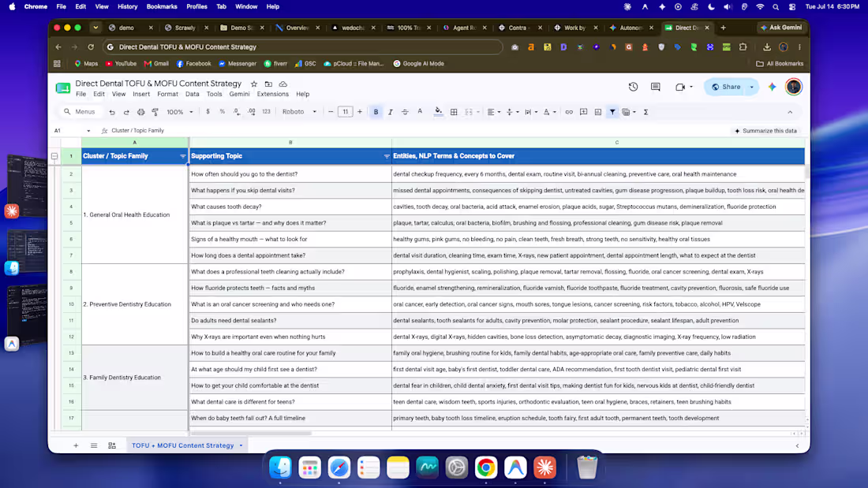
Task: Open the borders tool in the toolbar
Action: point(454,112)
